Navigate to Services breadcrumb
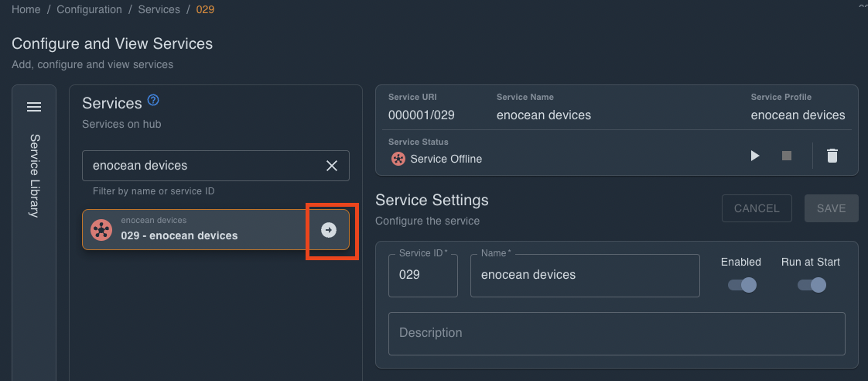The width and height of the screenshot is (868, 381). 159,10
